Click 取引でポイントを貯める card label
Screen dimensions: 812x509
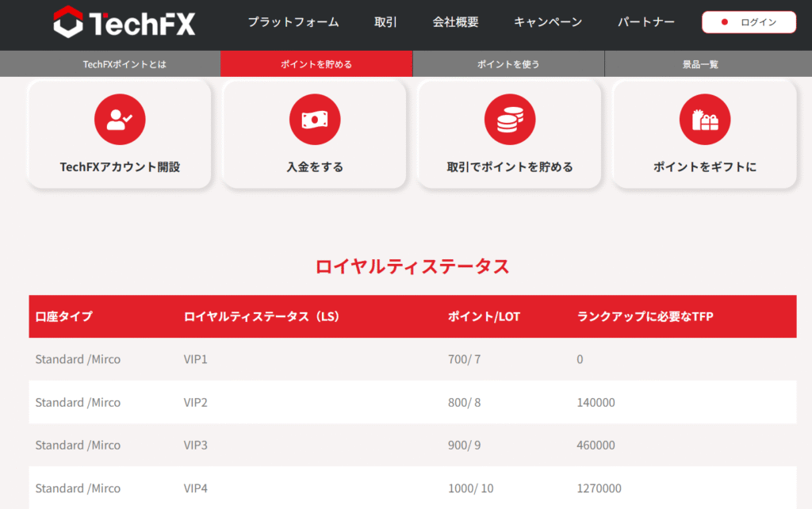(x=510, y=167)
